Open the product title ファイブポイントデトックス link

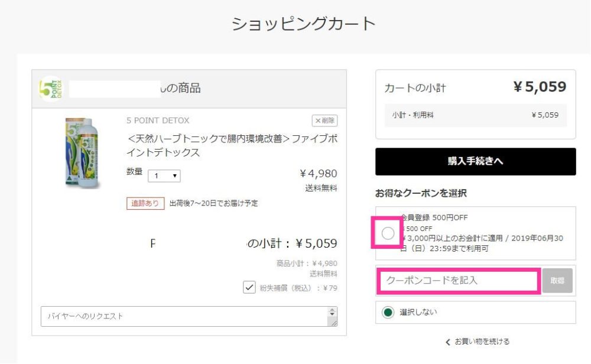point(232,145)
